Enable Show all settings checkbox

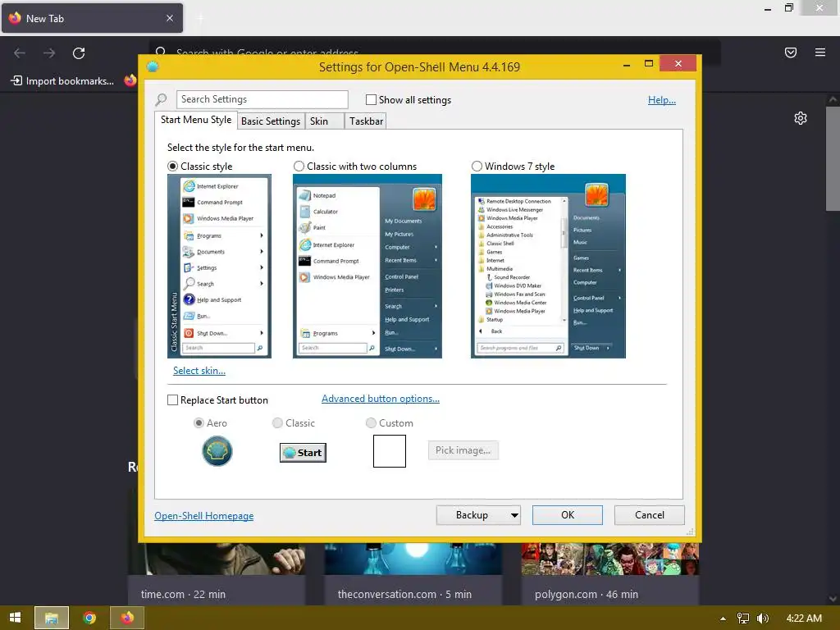(x=371, y=99)
